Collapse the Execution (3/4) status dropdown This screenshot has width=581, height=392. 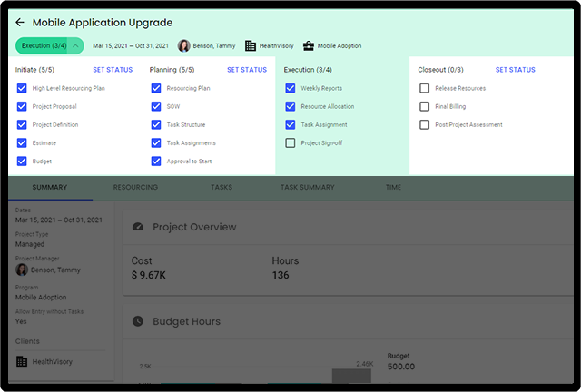(x=76, y=45)
